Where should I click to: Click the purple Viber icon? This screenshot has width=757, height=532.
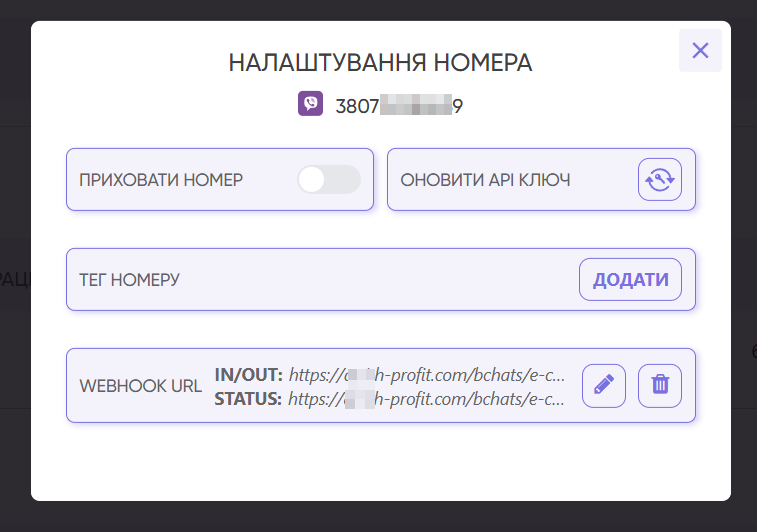click(310, 104)
